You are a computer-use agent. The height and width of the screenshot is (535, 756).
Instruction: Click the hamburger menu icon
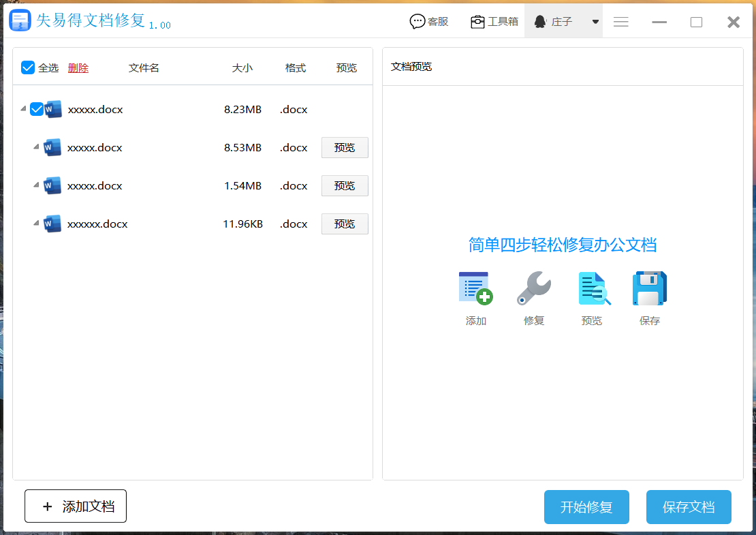[620, 22]
